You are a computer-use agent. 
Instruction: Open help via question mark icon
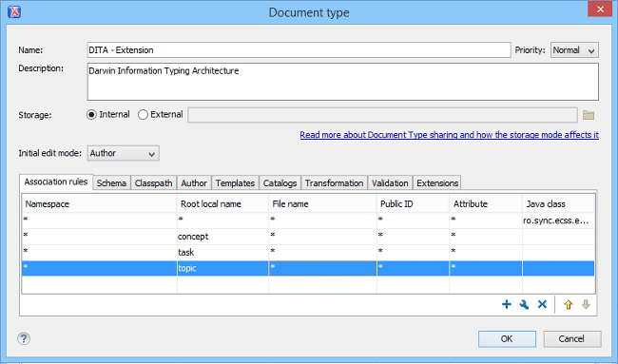point(24,338)
